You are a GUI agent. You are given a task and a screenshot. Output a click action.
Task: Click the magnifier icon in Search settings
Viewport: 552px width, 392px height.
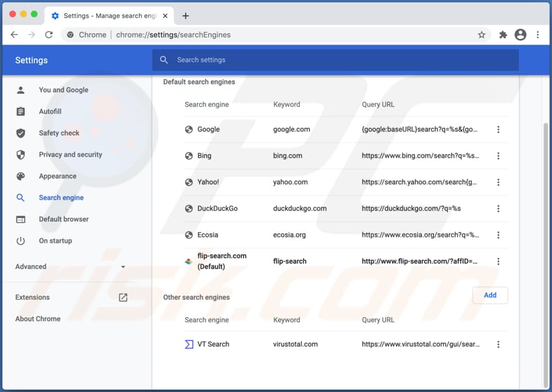(164, 60)
